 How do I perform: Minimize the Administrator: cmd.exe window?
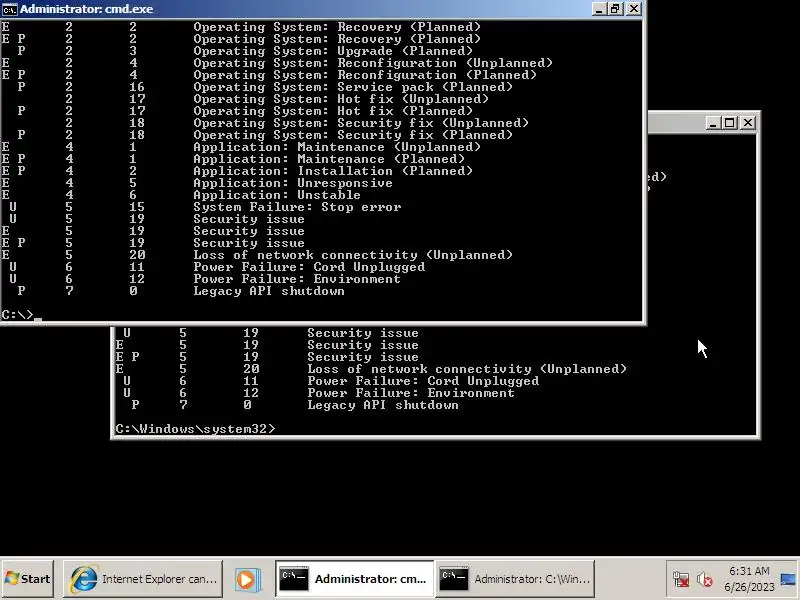(599, 9)
